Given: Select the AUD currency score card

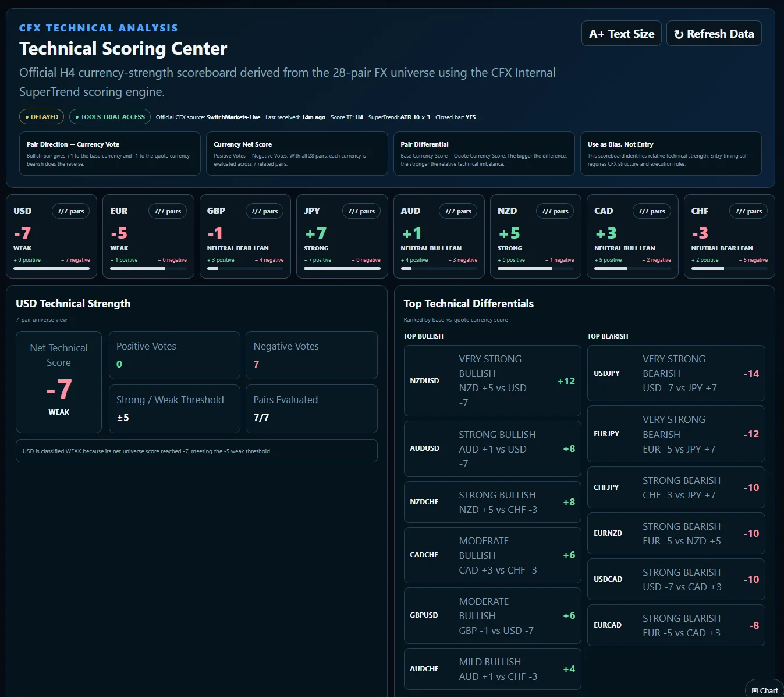Looking at the screenshot, I should 439,236.
